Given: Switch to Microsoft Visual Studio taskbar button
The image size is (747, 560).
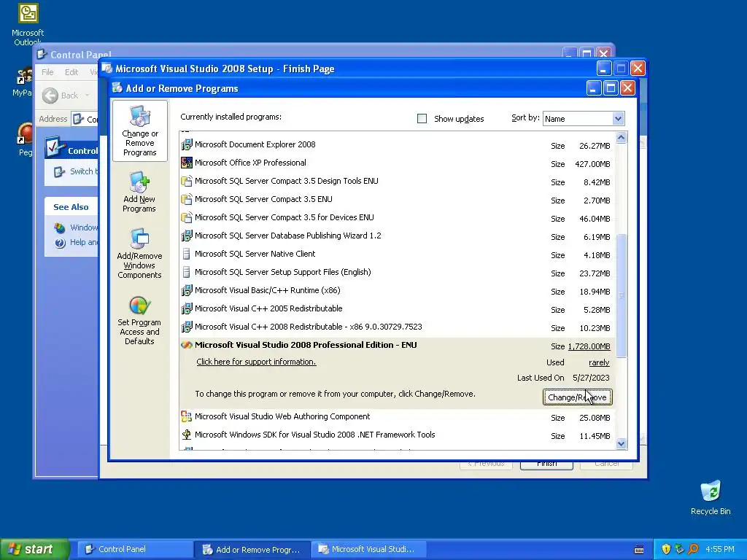Looking at the screenshot, I should [x=368, y=549].
